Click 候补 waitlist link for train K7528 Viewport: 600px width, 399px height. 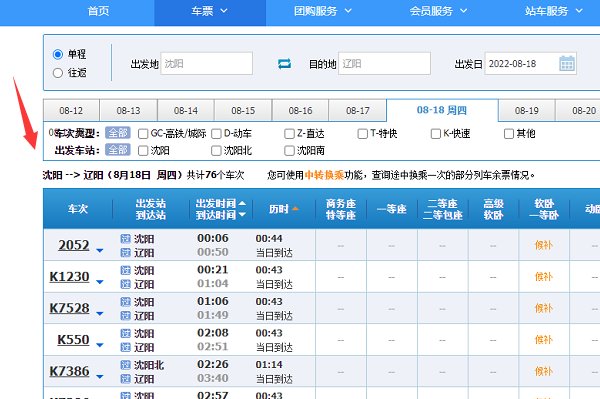coord(544,308)
